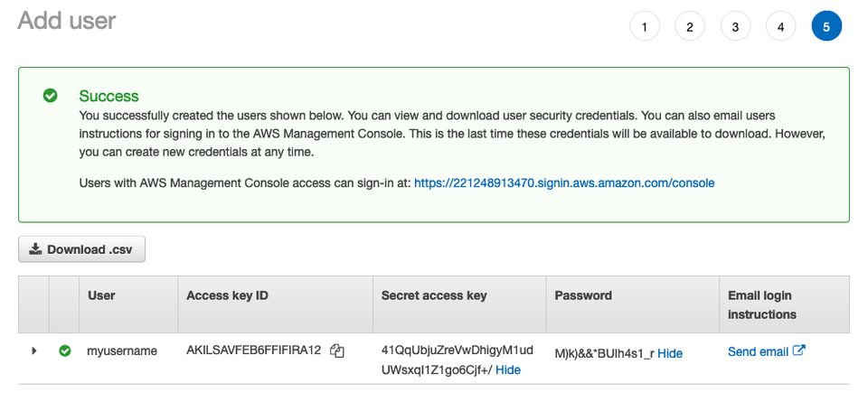Hide the secret access key
The height and width of the screenshot is (402, 868).
(507, 369)
